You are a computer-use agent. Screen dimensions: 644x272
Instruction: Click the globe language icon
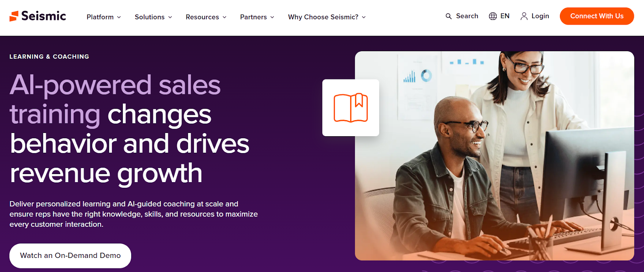(x=493, y=16)
